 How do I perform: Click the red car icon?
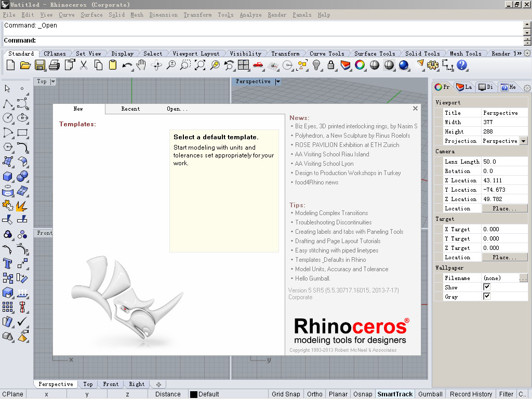click(x=258, y=65)
